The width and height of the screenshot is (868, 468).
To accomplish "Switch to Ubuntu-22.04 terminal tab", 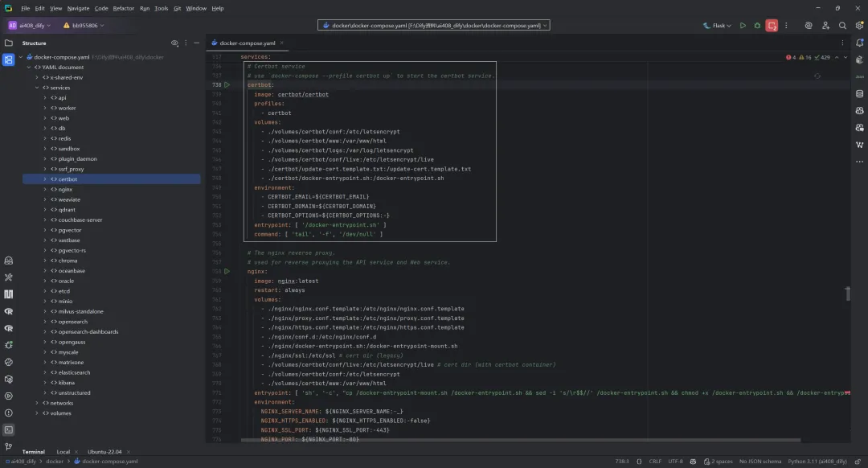I will click(104, 452).
